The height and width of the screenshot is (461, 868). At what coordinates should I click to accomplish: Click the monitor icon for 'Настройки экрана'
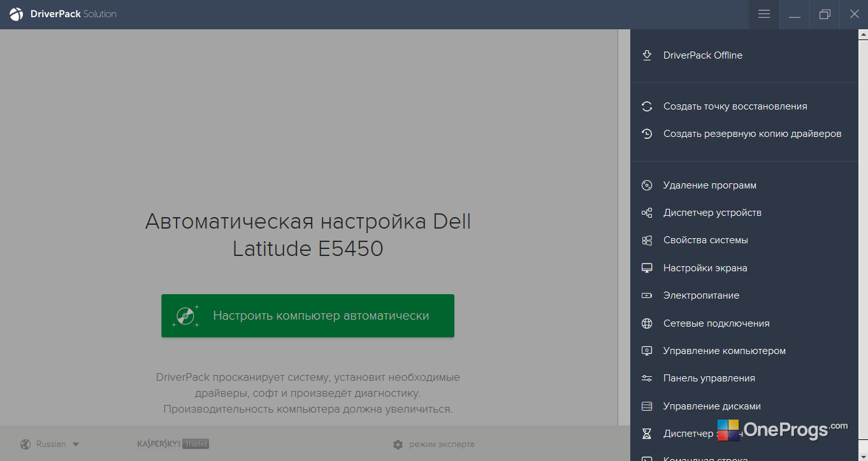coord(647,268)
